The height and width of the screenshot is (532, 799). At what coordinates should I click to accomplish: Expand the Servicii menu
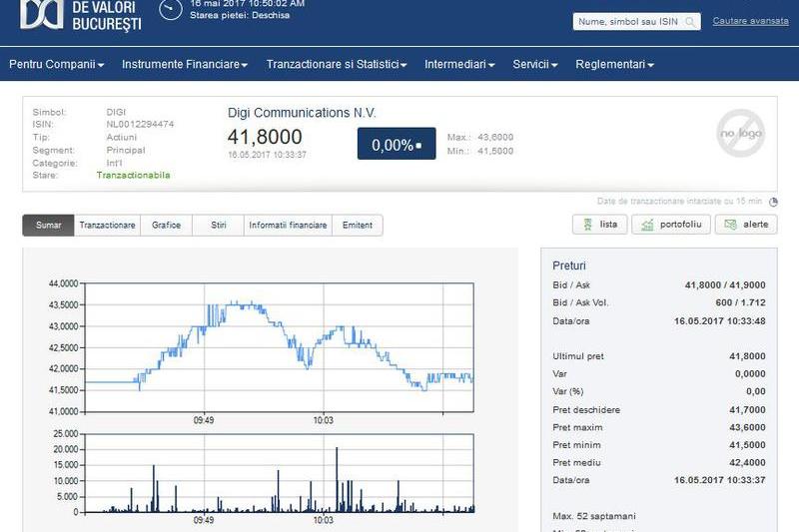[x=535, y=64]
